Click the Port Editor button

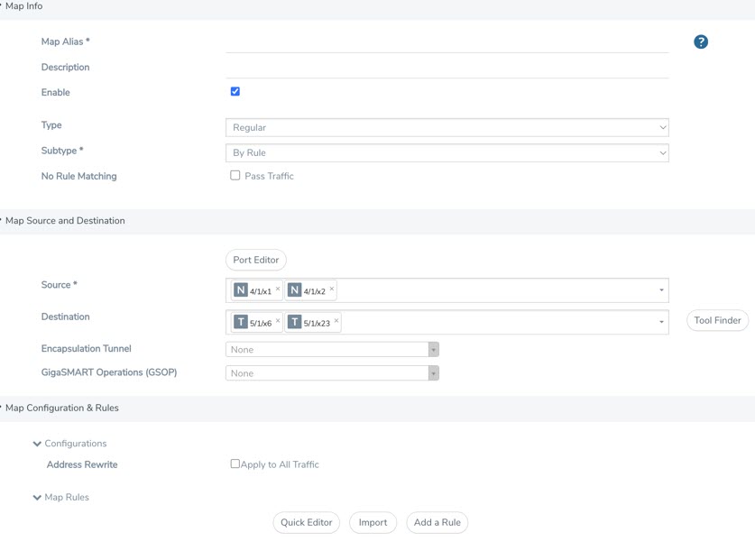tap(255, 260)
